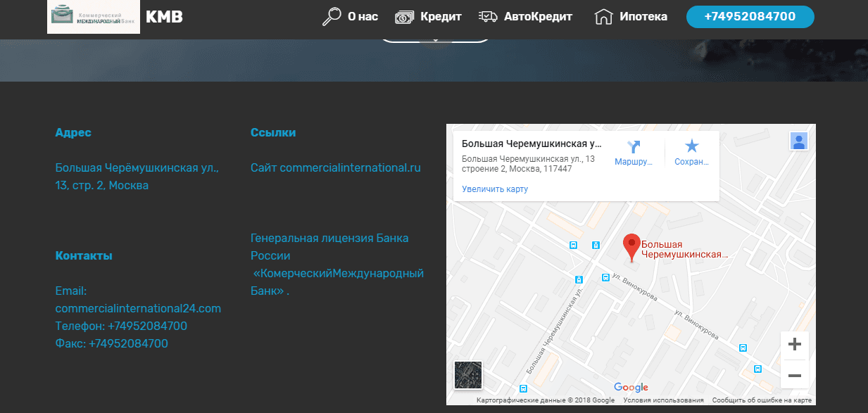Open the АвтоКредит menu item
The image size is (868, 413).
538,17
